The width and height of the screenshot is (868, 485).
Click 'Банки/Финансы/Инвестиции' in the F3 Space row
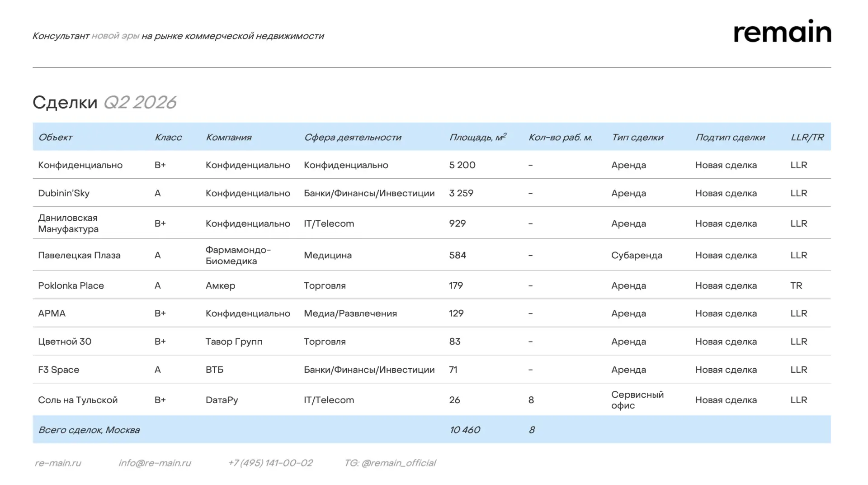pos(369,370)
